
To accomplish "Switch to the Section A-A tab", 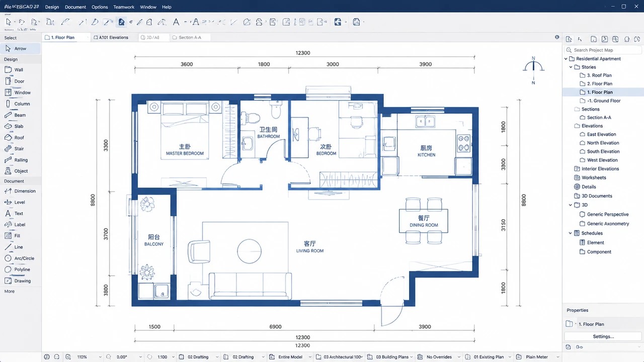I will click(x=190, y=38).
